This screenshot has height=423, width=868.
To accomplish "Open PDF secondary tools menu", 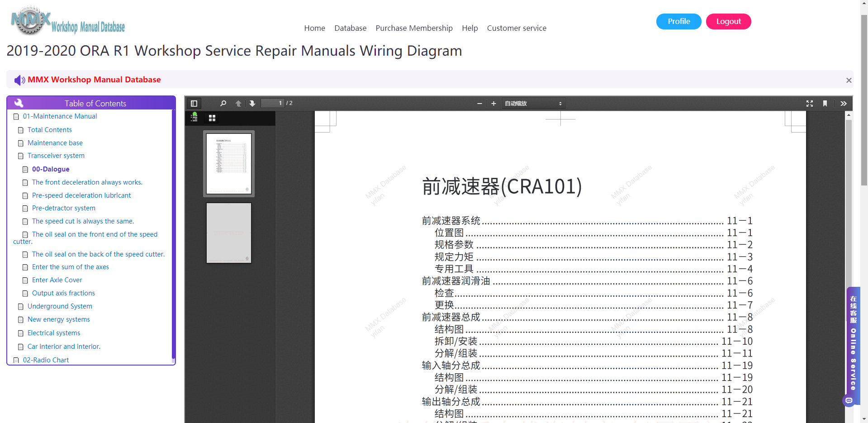I will [x=844, y=104].
